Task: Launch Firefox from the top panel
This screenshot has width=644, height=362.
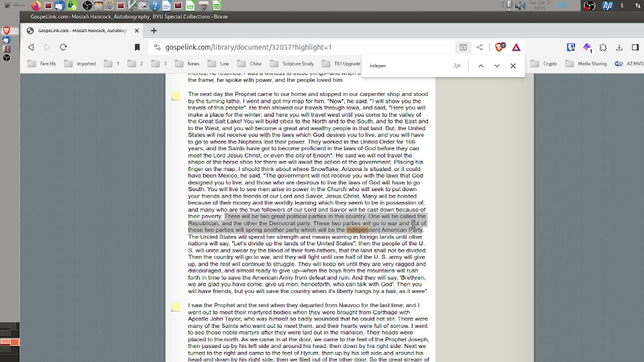Action: click(36, 6)
